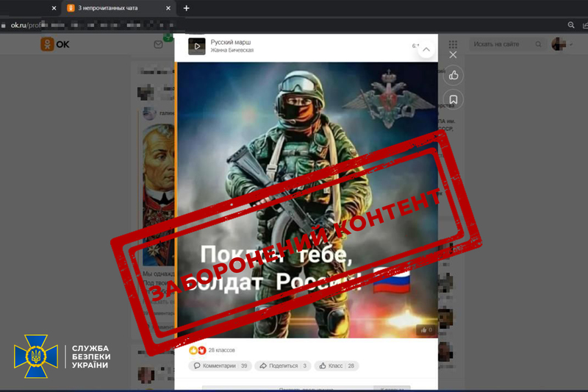
Task: Open the 'Русский марш' track title
Action: coord(231,42)
